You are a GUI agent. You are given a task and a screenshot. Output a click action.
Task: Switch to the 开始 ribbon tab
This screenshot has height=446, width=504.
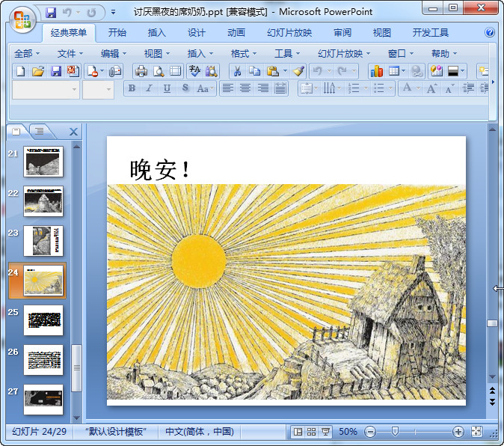(x=117, y=32)
